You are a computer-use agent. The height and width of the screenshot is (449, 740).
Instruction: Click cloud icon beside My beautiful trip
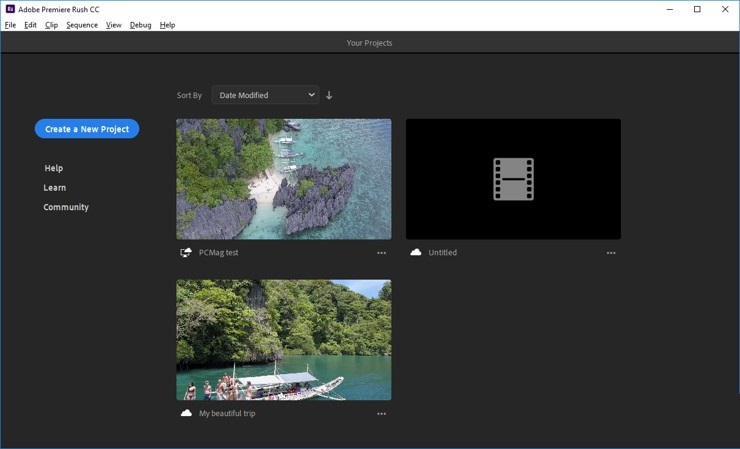coord(186,413)
